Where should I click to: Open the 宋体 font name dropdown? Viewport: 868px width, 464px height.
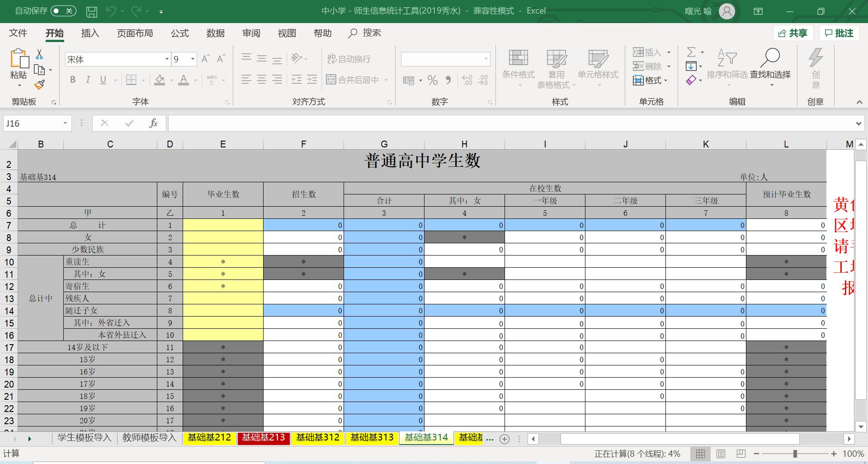click(x=166, y=59)
